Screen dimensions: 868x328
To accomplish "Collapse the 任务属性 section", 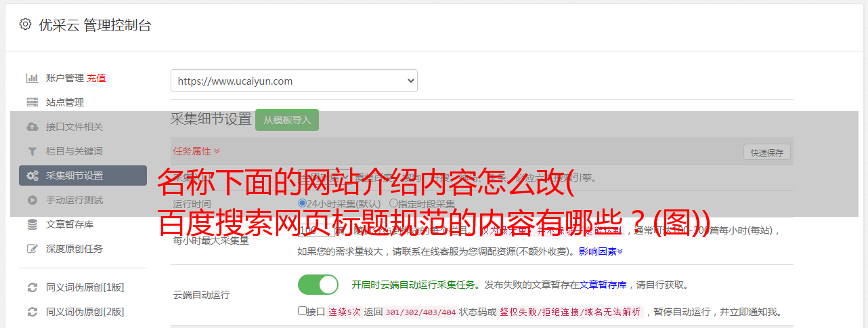I will click(x=196, y=151).
